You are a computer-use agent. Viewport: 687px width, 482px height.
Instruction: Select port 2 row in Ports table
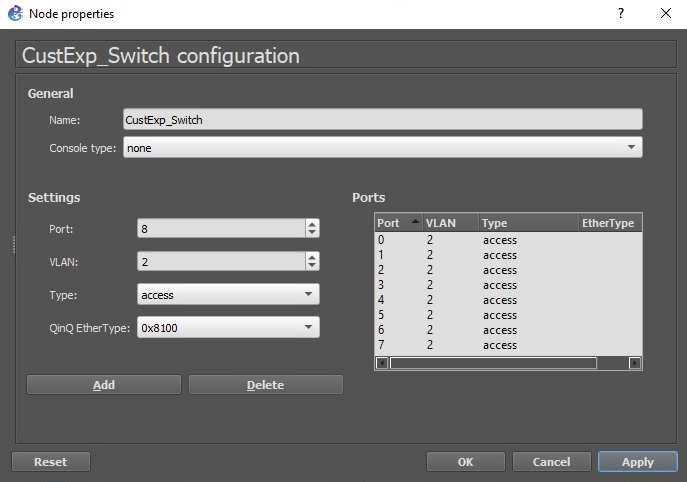click(508, 269)
